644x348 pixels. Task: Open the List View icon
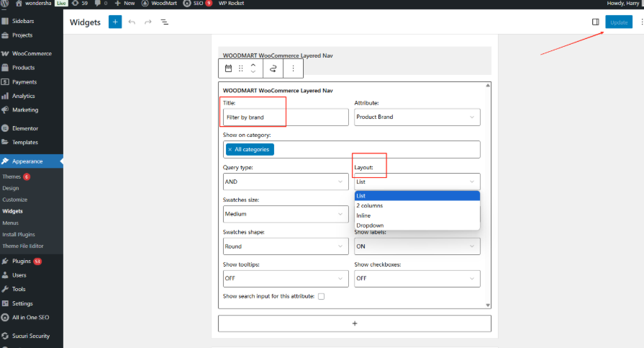[x=164, y=22]
